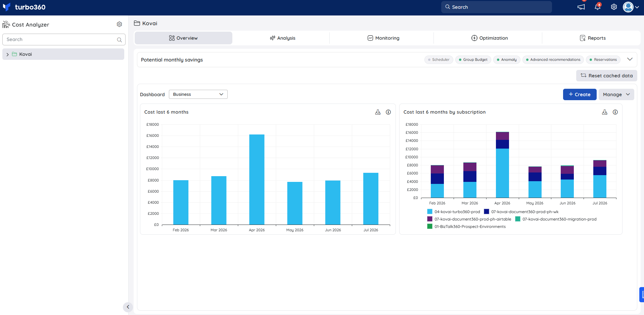Open the Business dashboard dropdown
This screenshot has width=644, height=315.
pos(198,94)
